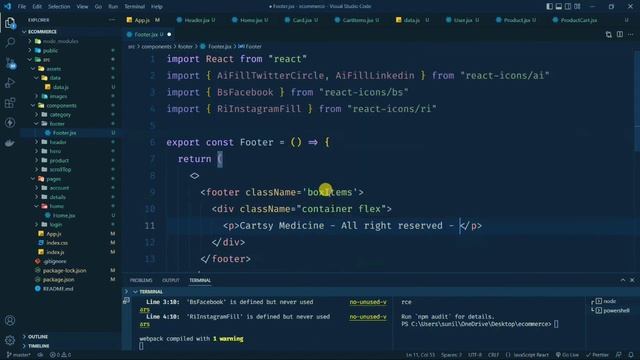The height and width of the screenshot is (360, 640).
Task: Open the Selection menu
Action: 59,7
